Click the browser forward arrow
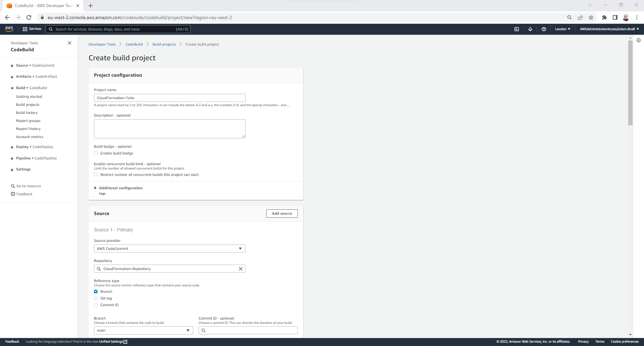The height and width of the screenshot is (346, 644). [18, 17]
